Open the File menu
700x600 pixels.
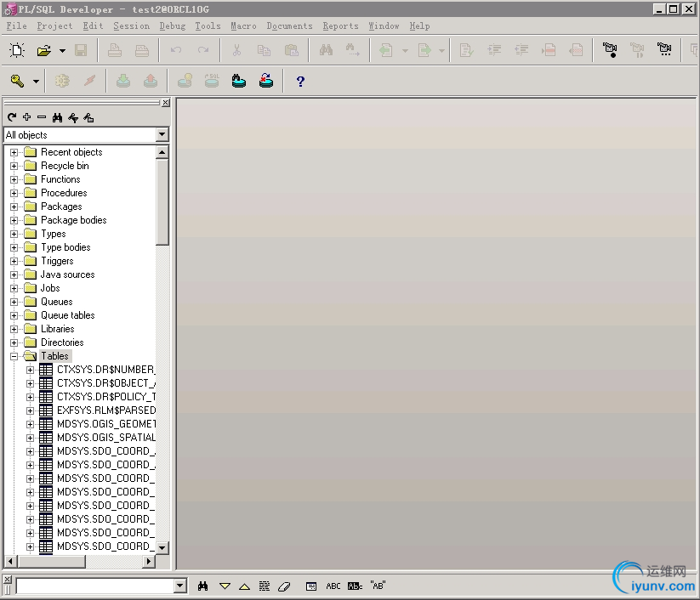point(16,25)
